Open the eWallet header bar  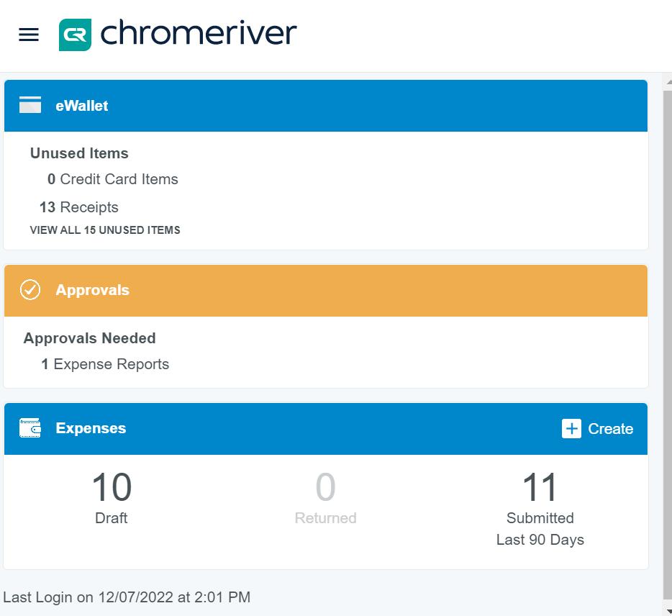click(326, 106)
